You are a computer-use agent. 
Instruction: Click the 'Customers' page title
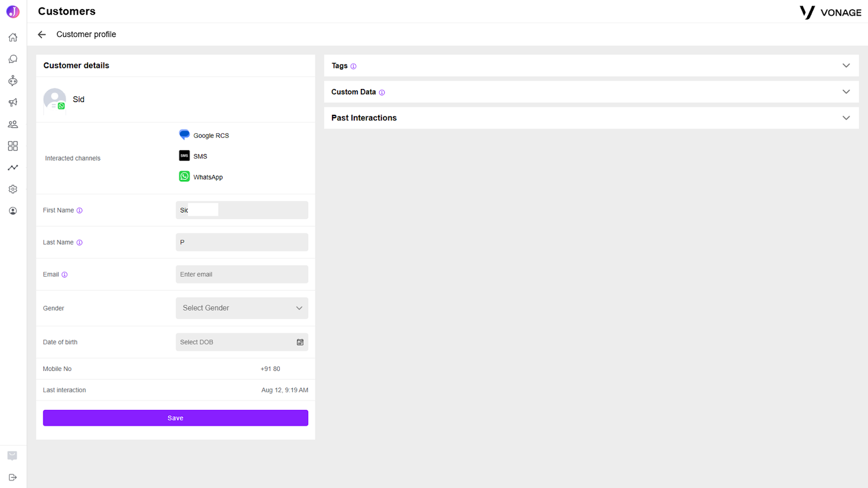click(67, 11)
